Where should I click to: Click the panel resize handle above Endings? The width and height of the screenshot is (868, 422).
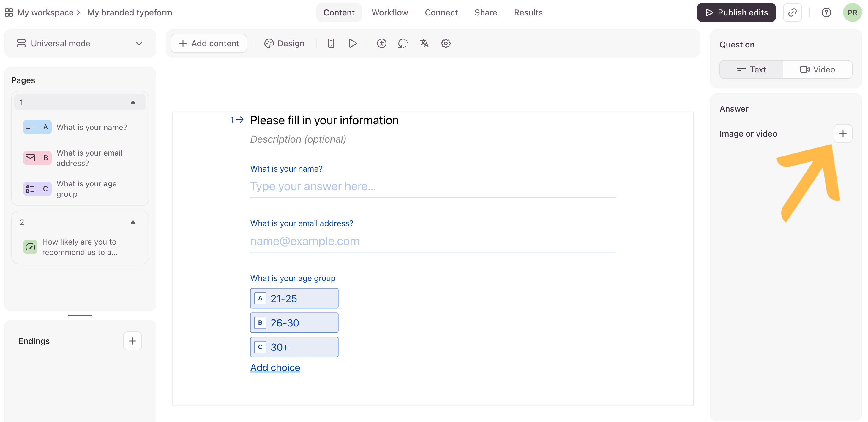(x=80, y=315)
